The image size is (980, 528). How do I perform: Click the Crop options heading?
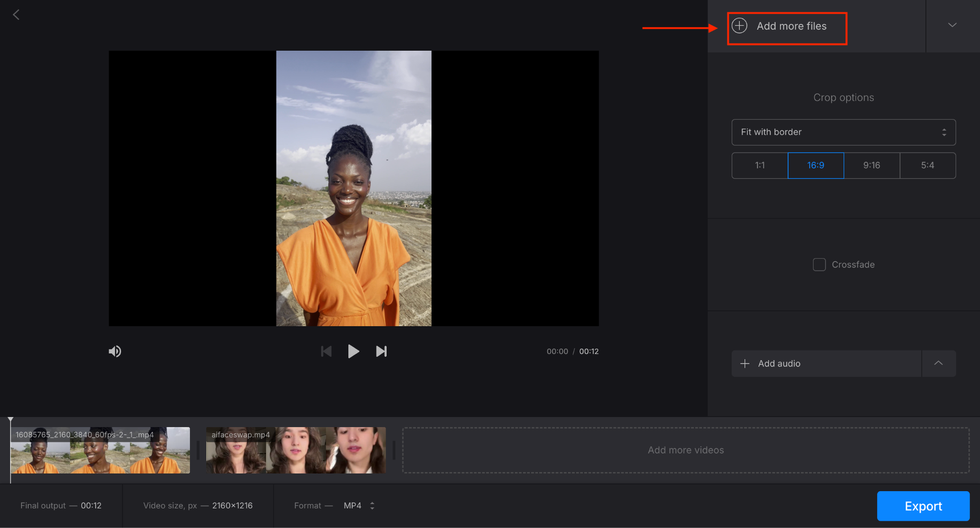(x=844, y=98)
